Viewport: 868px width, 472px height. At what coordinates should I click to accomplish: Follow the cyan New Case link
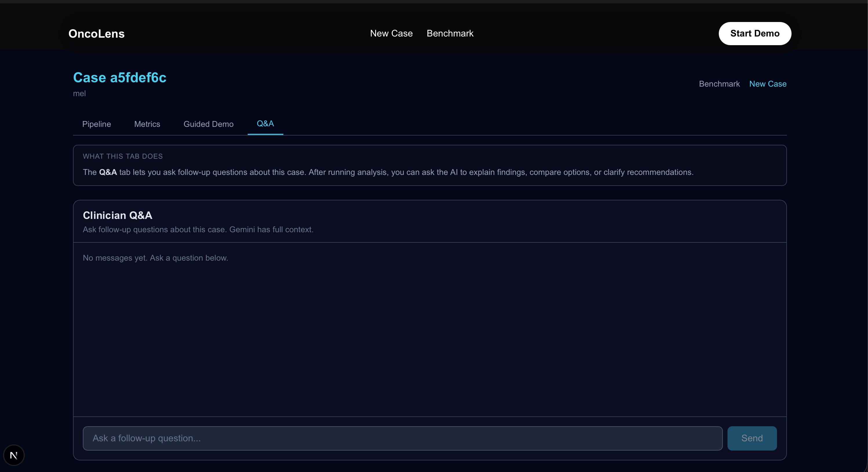[x=767, y=84]
